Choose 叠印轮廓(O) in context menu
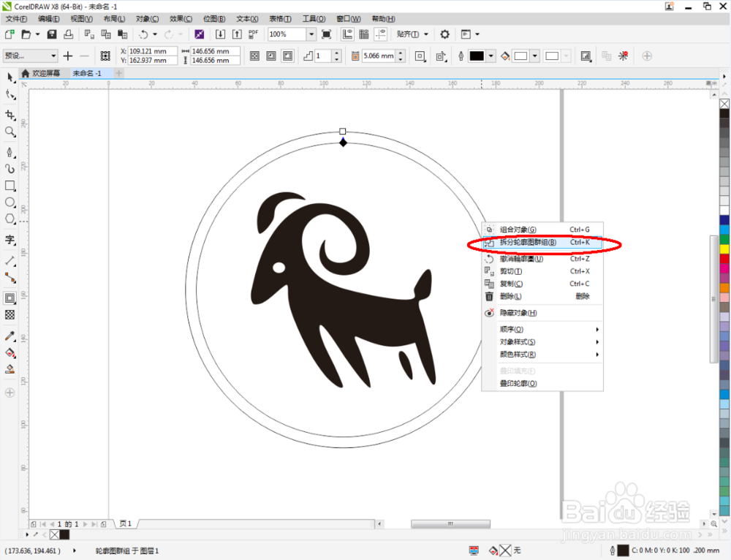Viewport: 731px width, 560px height. point(542,383)
